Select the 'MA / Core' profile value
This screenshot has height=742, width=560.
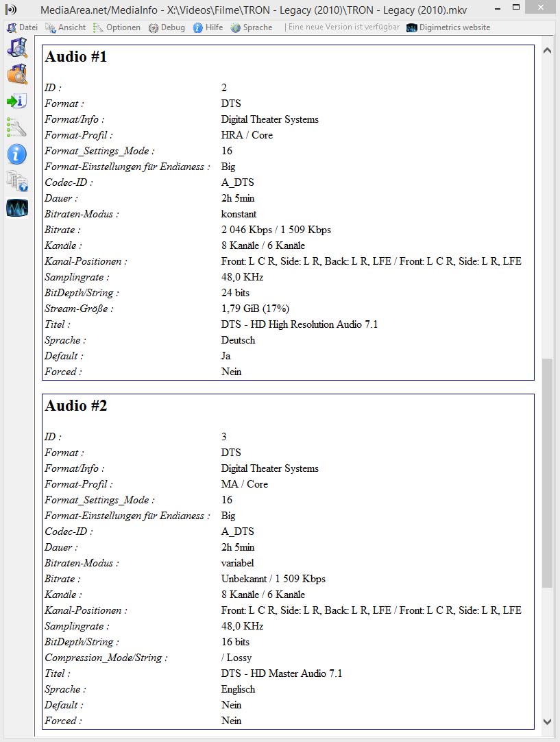click(x=245, y=484)
